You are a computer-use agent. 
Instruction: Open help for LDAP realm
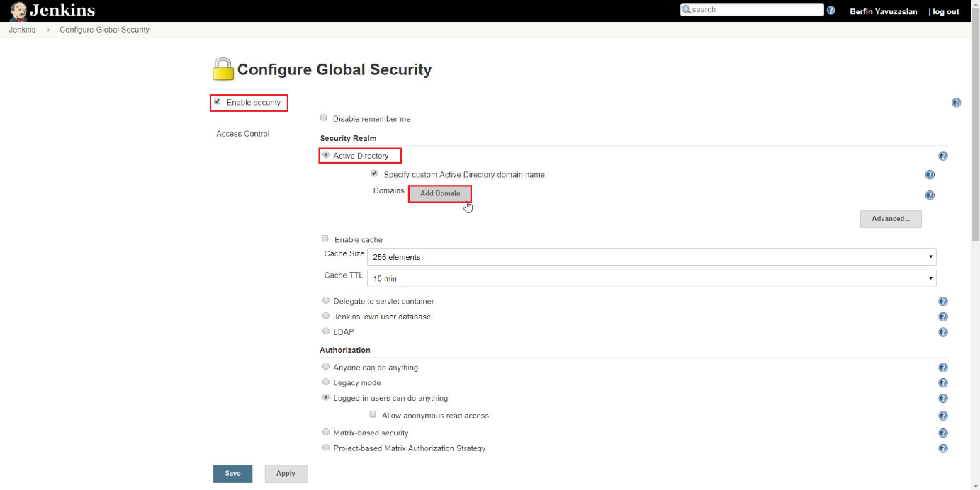click(943, 332)
